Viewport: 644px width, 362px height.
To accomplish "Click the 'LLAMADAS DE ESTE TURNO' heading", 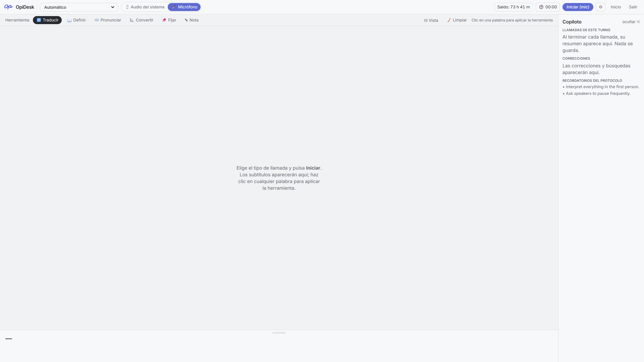I will click(586, 30).
